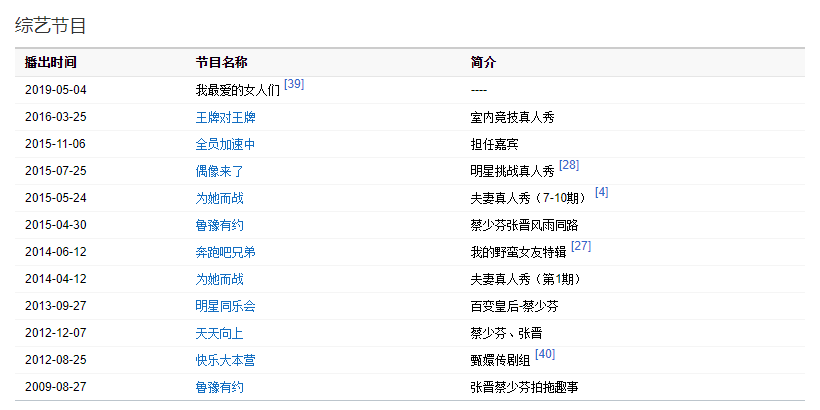Click the 明星同乐会 link
820x410 pixels.
[225, 306]
